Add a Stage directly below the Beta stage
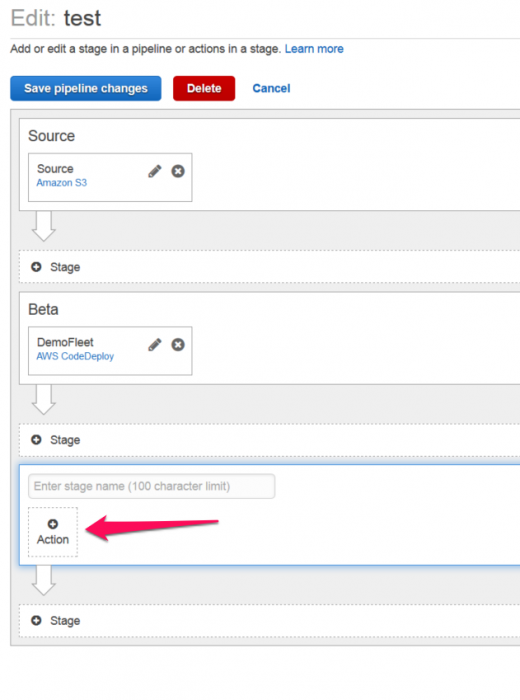 coord(56,440)
